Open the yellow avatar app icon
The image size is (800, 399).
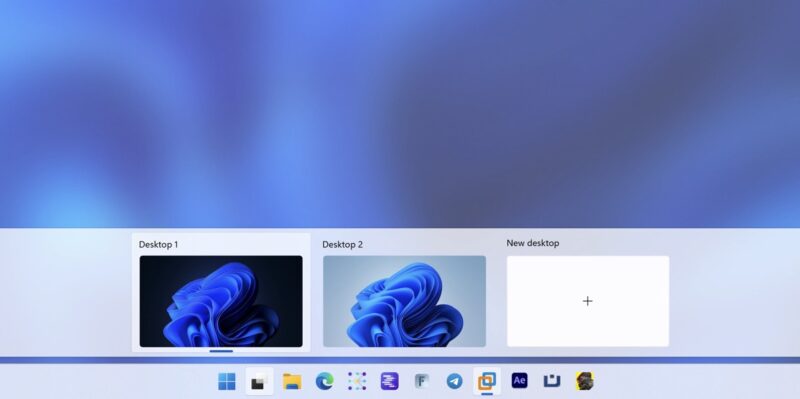(584, 381)
